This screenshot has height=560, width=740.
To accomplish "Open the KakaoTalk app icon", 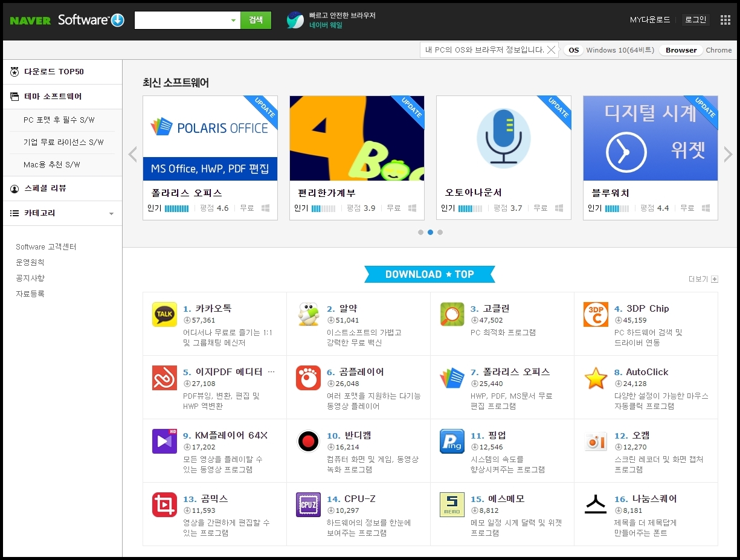I will pos(164,314).
